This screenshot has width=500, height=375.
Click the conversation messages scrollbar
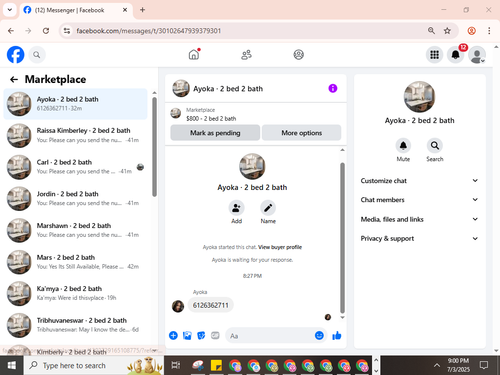(342, 237)
